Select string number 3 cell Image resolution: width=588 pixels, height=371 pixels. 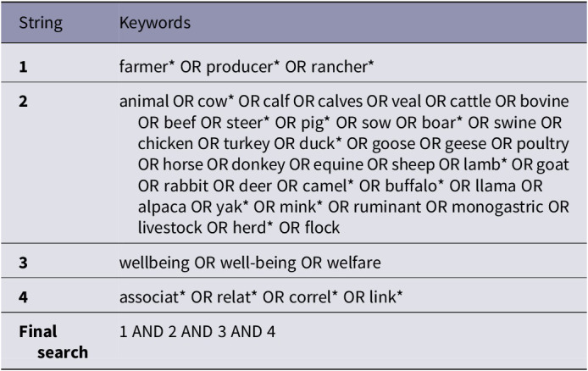[23, 263]
